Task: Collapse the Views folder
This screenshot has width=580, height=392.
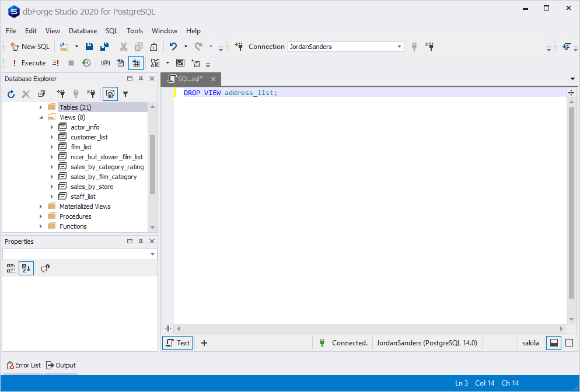Action: (x=40, y=117)
